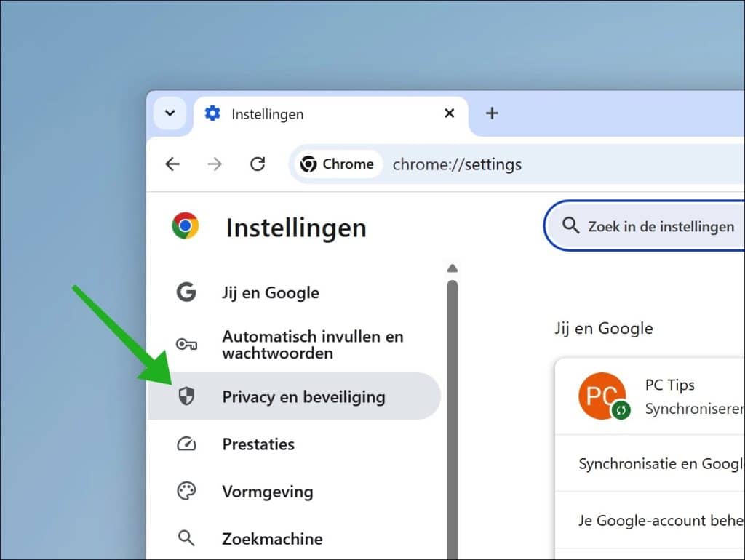Click the Zoekmachine magnifier icon
The height and width of the screenshot is (560, 745).
pos(186,539)
